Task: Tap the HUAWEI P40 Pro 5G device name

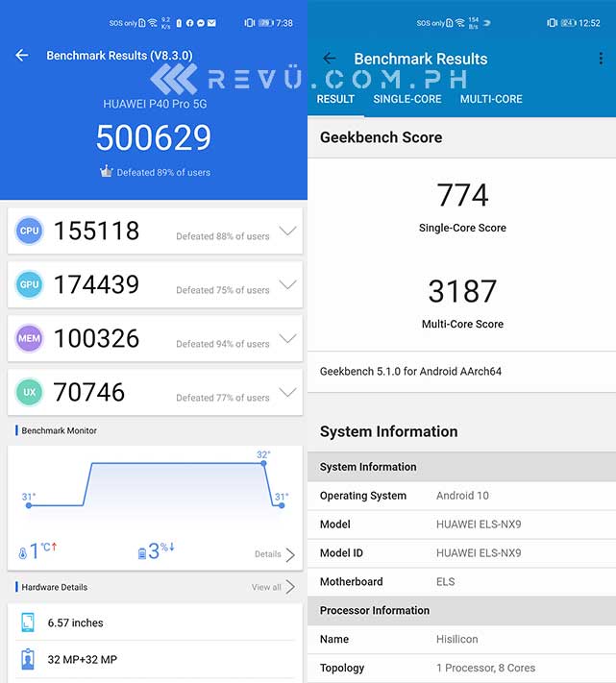Action: (155, 104)
